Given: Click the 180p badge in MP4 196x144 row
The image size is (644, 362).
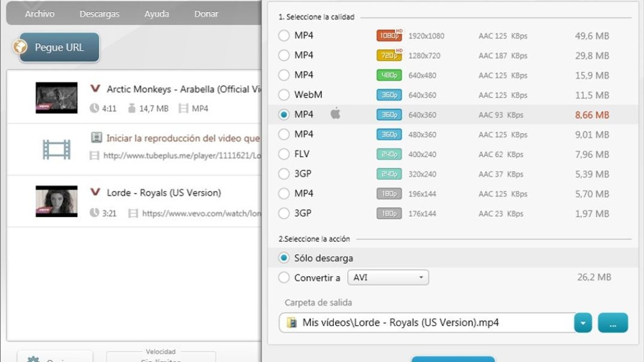Looking at the screenshot, I should point(389,194).
